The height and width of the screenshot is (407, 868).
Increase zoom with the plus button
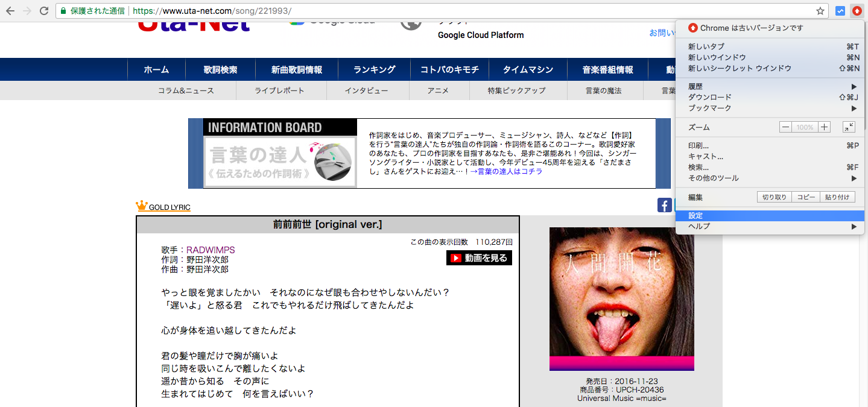825,127
